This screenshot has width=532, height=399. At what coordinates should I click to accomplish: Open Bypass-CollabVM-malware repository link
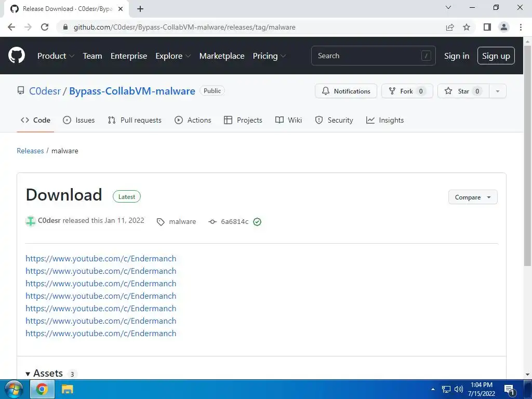(x=132, y=91)
